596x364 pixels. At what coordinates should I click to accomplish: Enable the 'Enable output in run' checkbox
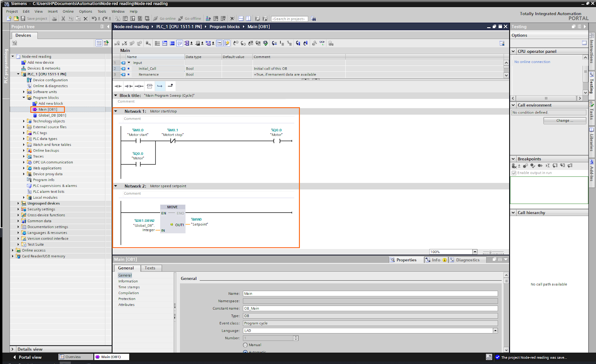coord(516,172)
